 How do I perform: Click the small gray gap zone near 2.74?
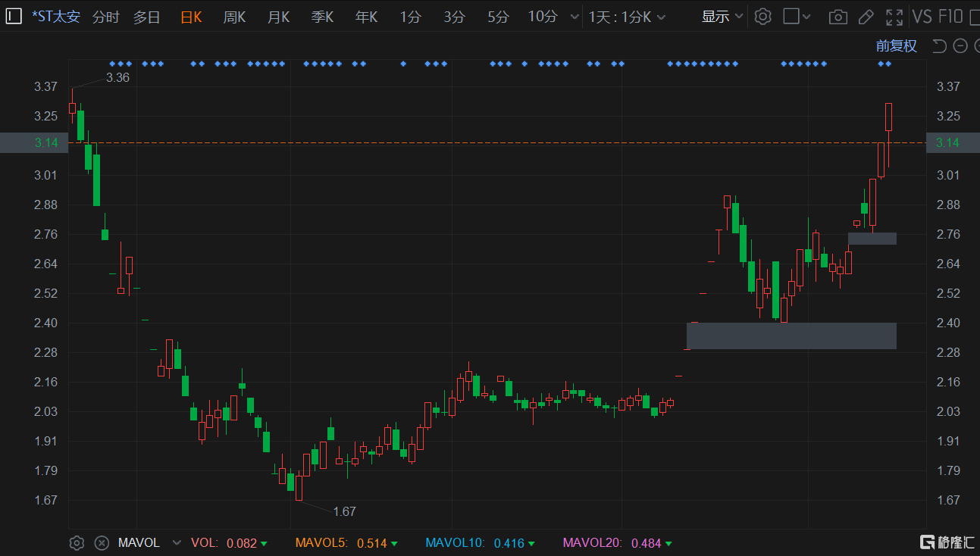(872, 239)
